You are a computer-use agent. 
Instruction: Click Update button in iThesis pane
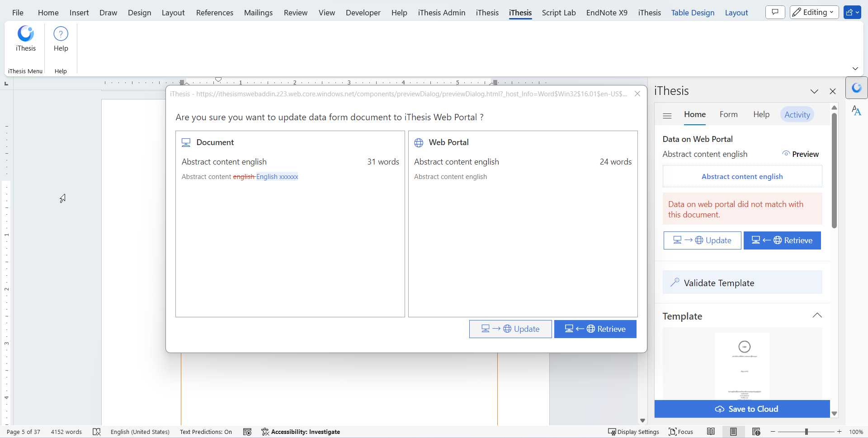(702, 240)
